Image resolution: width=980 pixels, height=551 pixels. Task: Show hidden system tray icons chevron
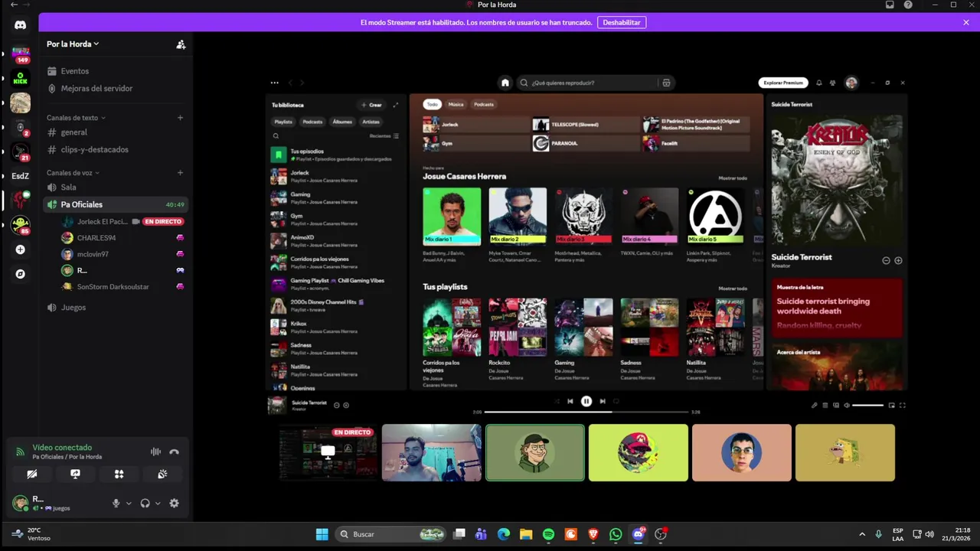point(862,534)
